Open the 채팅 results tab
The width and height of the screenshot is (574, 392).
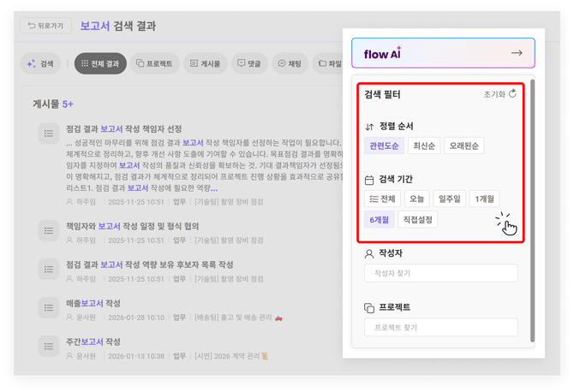point(290,63)
